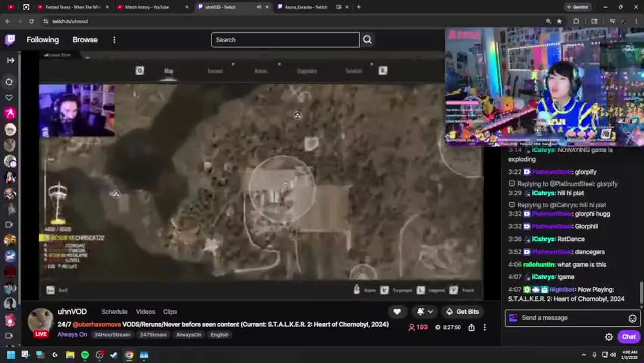Viewport: 644px width, 363px height.
Task: Open Spotify from the taskbar
Action: coord(85,355)
